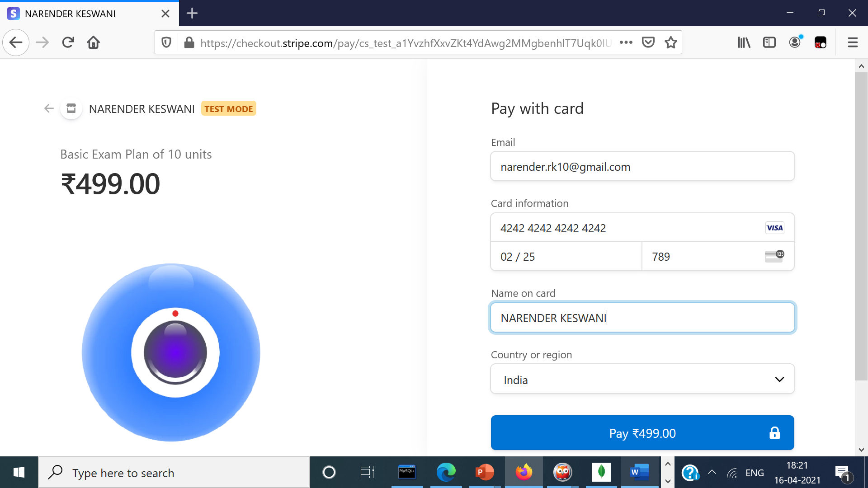Click the page vertical scrollbar thumb
Screen dimensions: 868x488
861,226
